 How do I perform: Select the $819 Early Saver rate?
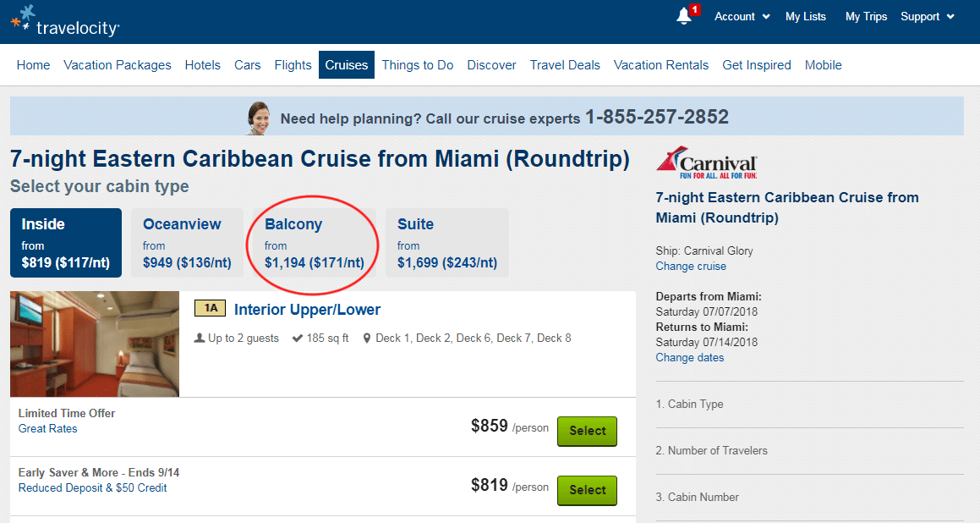587,490
